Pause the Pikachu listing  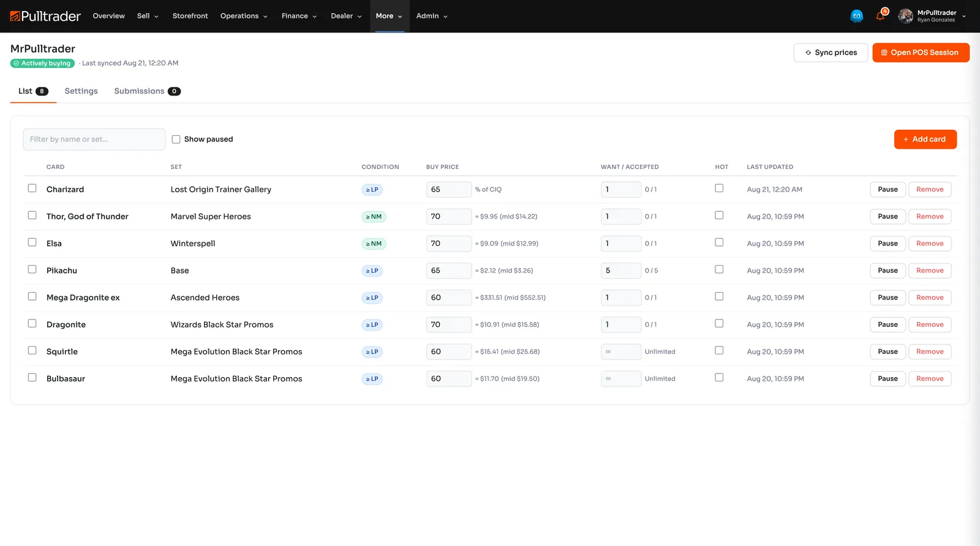888,271
